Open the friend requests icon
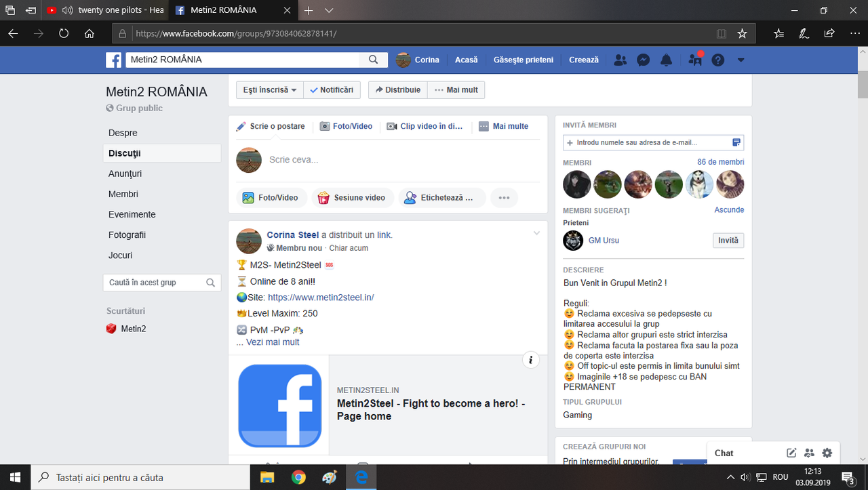 tap(620, 60)
